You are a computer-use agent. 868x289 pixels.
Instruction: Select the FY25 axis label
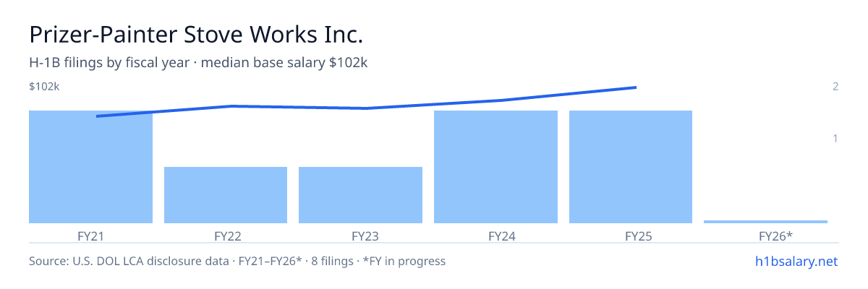[x=631, y=236]
